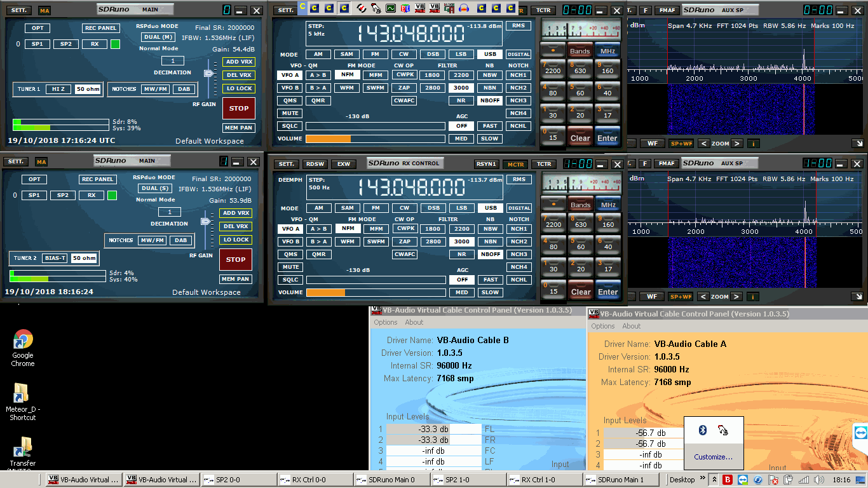Click frequency display 143.048.000 in upper RX Control
The width and height of the screenshot is (868, 488).
(410, 34)
